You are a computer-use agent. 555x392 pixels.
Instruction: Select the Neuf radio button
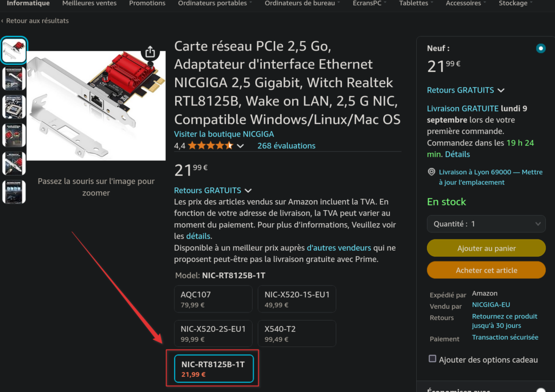coord(540,49)
